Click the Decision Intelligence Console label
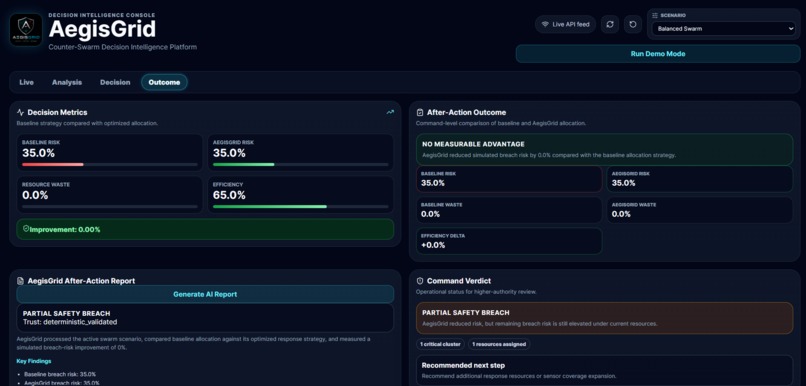The image size is (806, 386). (102, 15)
